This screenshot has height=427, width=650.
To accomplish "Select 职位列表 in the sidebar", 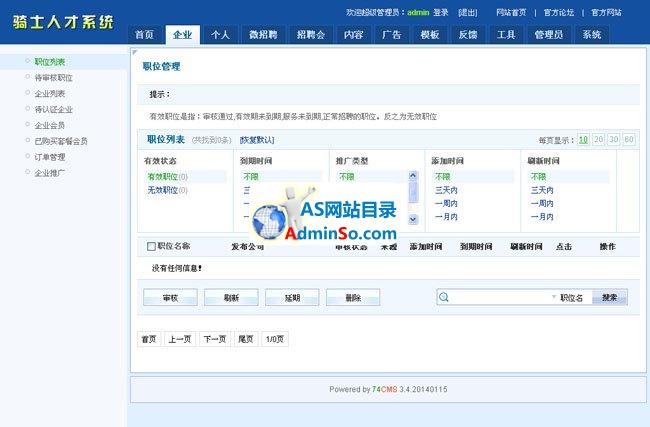I will pos(50,62).
